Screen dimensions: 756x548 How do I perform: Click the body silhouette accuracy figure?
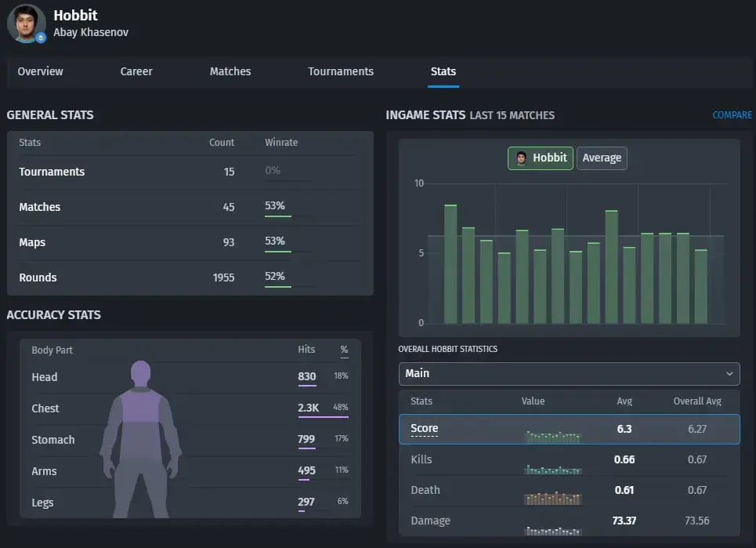(x=141, y=439)
